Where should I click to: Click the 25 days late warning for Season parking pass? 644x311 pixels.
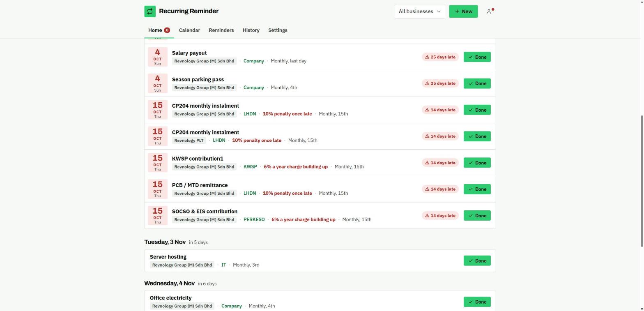coord(440,83)
